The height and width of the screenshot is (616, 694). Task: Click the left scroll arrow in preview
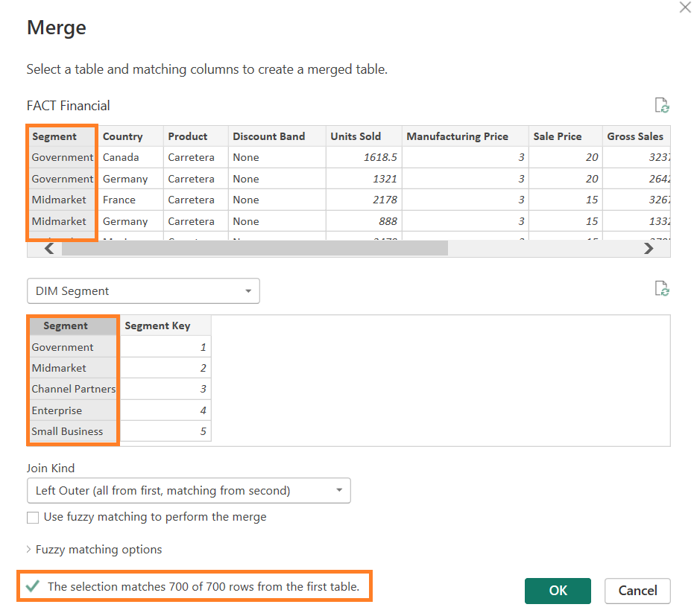[x=49, y=249]
